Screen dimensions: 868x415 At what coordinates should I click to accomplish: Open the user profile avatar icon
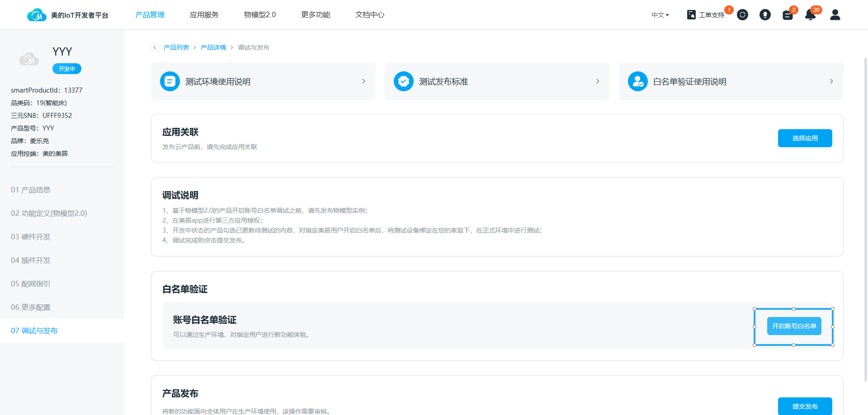pos(835,15)
